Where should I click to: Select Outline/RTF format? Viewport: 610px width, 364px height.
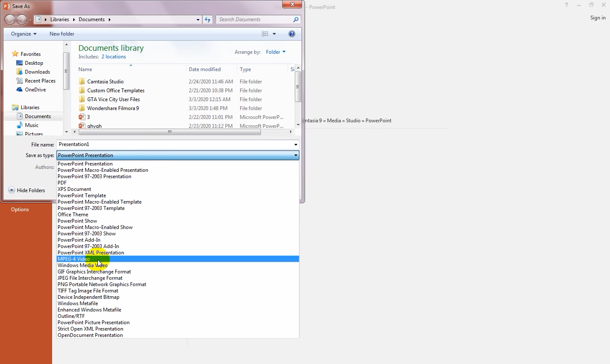point(178,316)
